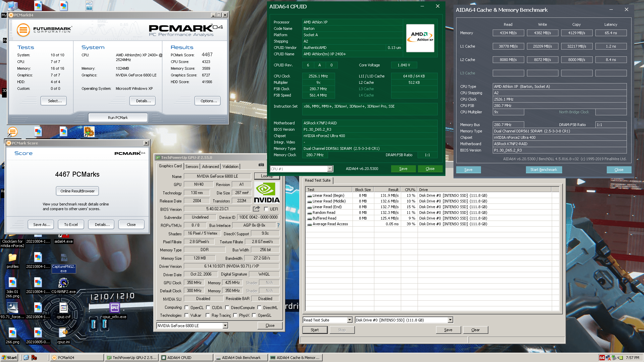The width and height of the screenshot is (644, 362).
Task: Toggle PhysX checkbox
Action: (235, 315)
